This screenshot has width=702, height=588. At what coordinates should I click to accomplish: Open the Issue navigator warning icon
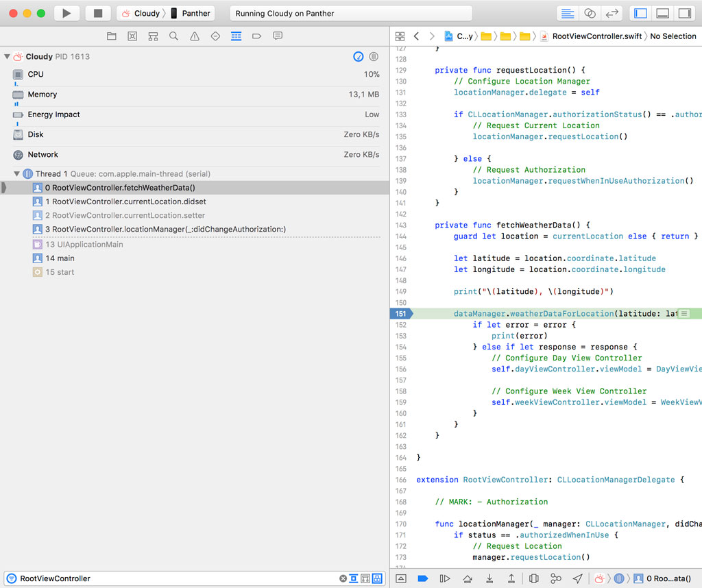195,36
